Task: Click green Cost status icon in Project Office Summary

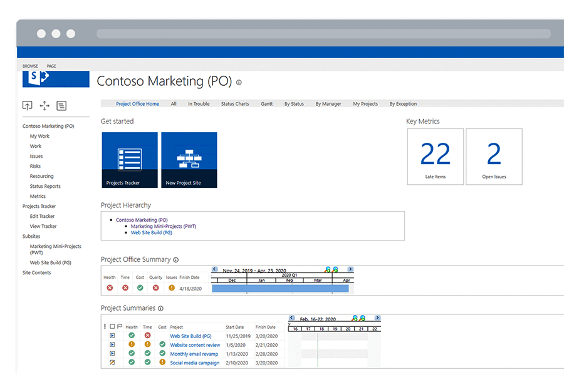Action: 140,288
